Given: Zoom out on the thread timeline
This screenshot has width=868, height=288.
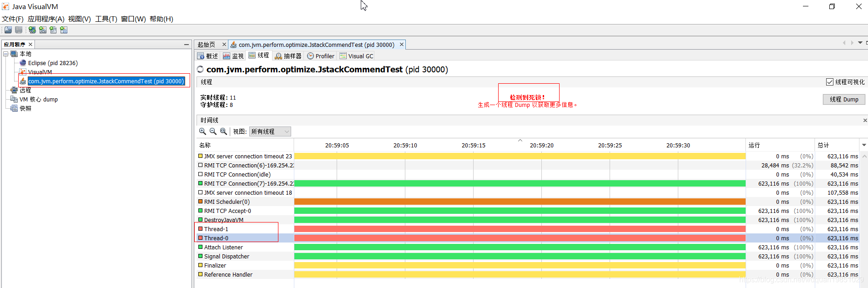Looking at the screenshot, I should pos(213,131).
